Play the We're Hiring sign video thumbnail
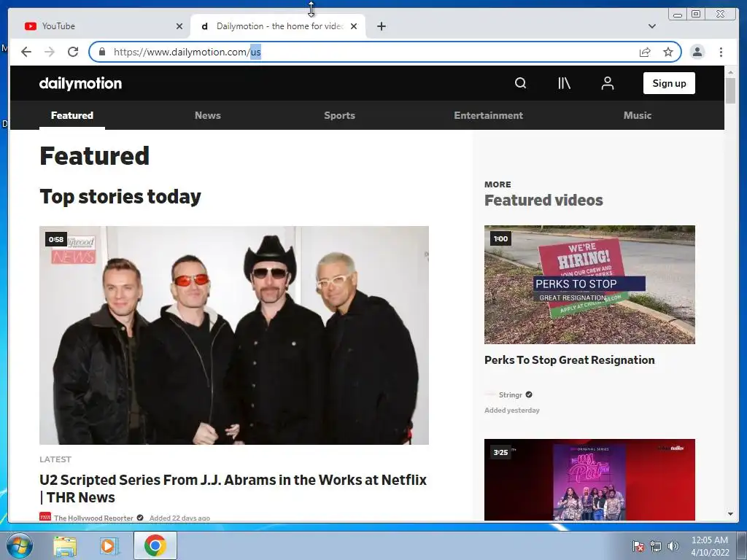The image size is (747, 560). pyautogui.click(x=589, y=285)
